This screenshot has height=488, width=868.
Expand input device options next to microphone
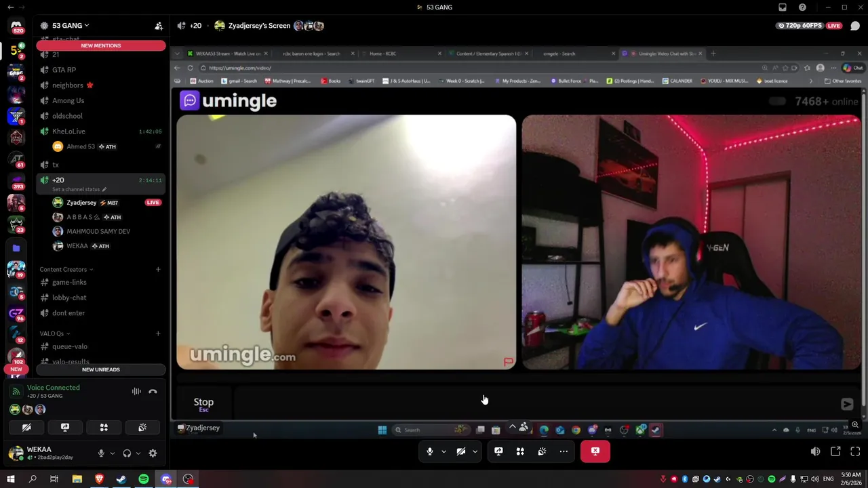(x=112, y=453)
